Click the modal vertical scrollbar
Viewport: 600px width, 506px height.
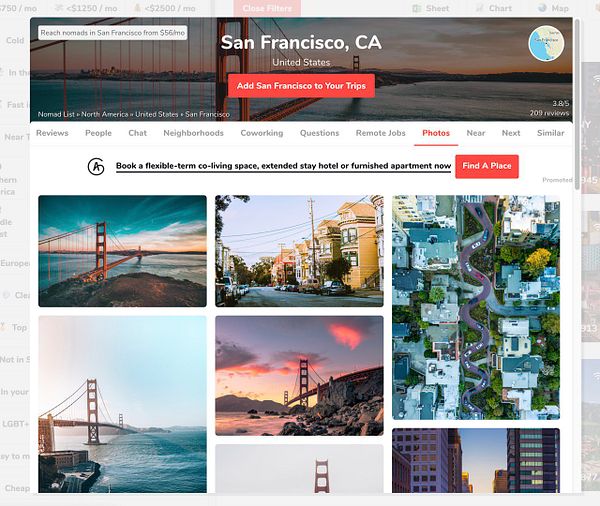tap(577, 103)
